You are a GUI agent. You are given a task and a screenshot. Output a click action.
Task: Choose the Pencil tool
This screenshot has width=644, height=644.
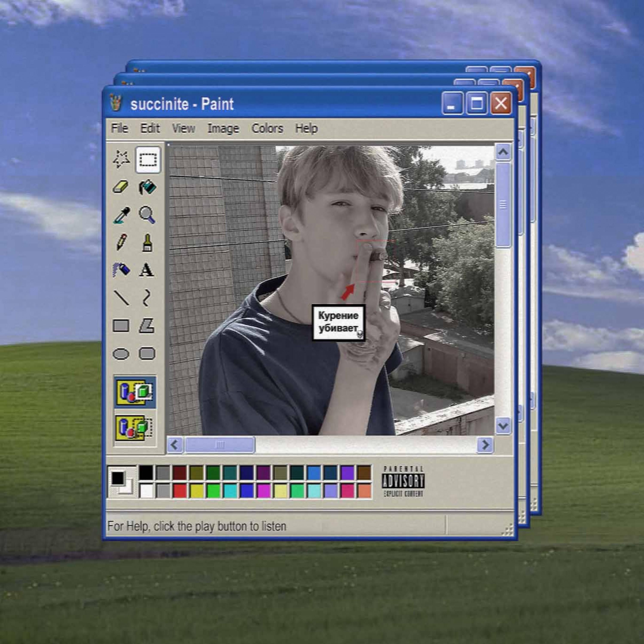pyautogui.click(x=121, y=242)
